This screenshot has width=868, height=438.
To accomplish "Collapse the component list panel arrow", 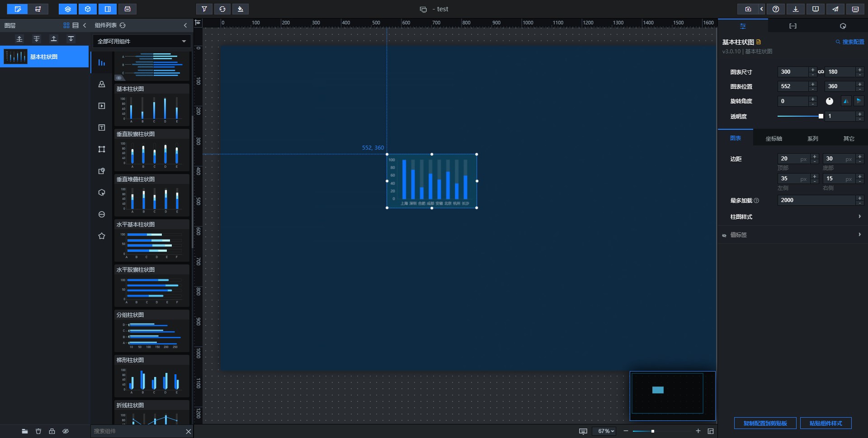I will 185,25.
